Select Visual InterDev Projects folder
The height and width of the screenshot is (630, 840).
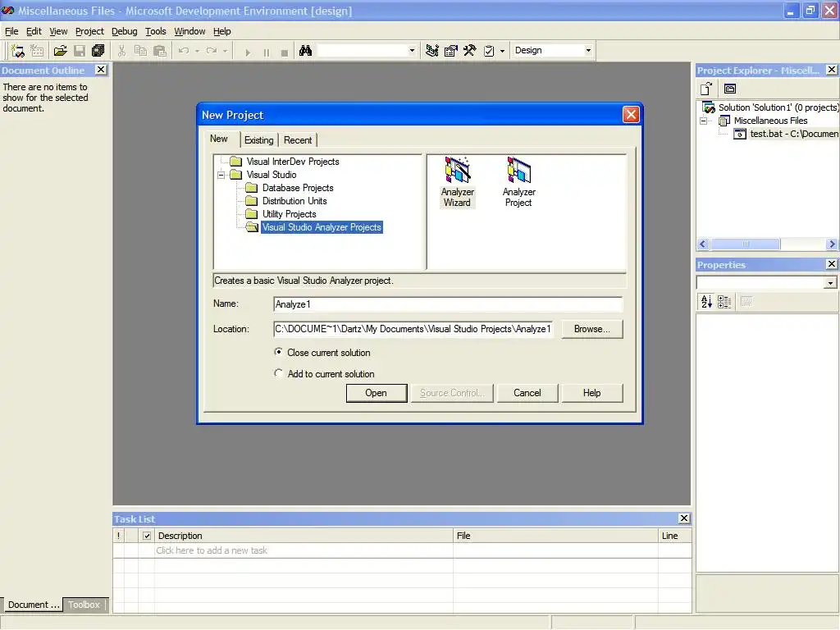tap(293, 162)
